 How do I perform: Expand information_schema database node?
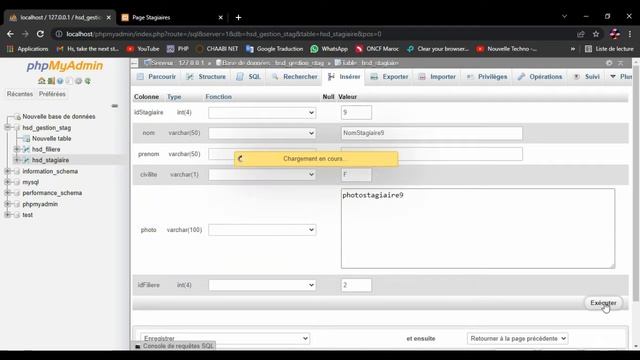(x=7, y=171)
